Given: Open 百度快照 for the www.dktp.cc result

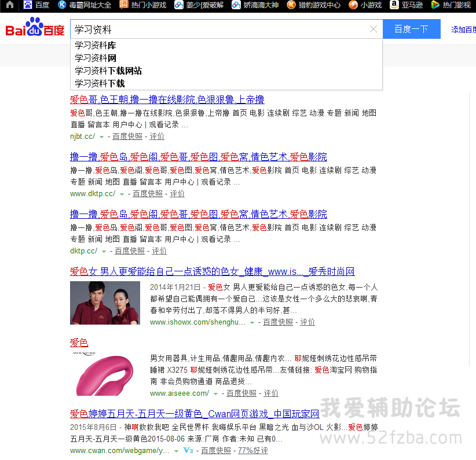Looking at the screenshot, I should click(148, 194).
